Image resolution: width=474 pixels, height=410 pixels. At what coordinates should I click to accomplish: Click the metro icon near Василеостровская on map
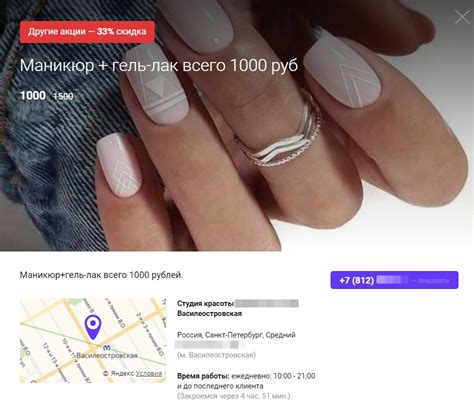click(107, 347)
